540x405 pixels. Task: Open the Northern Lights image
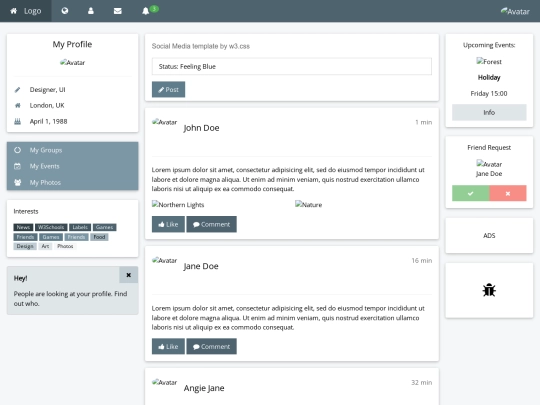coord(178,205)
